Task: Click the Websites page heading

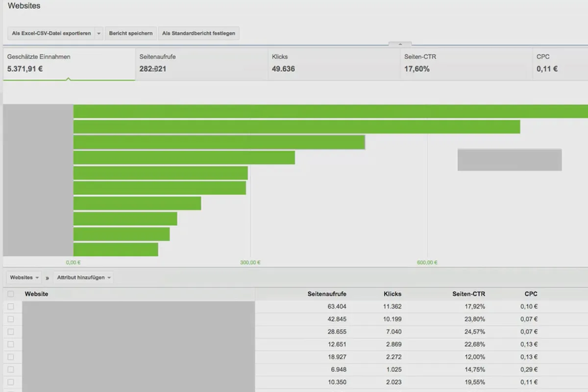Action: coord(24,6)
